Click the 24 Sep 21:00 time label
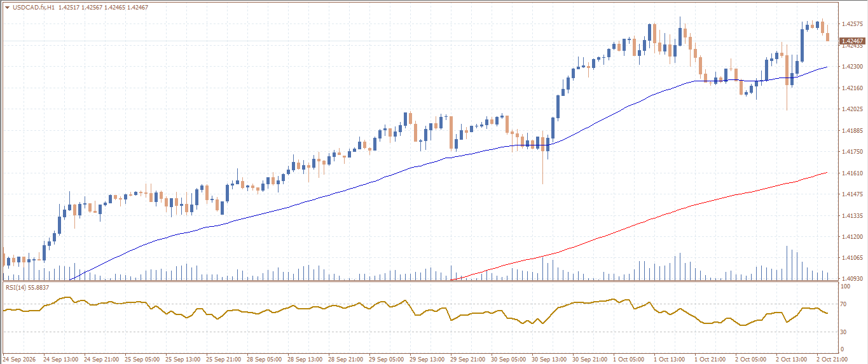Viewport: 868px width, 364px height. [102, 360]
